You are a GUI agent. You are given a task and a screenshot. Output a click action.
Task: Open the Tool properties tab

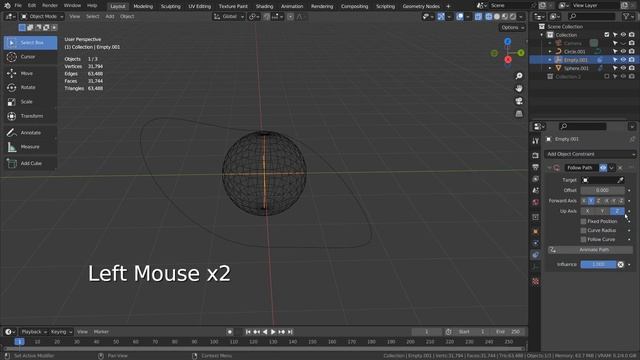click(536, 141)
